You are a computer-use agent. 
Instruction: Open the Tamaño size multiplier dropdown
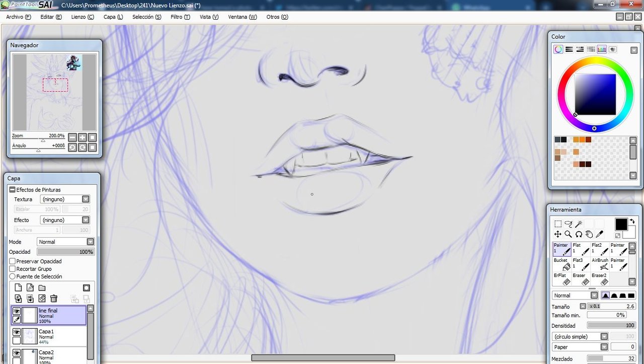tap(583, 306)
